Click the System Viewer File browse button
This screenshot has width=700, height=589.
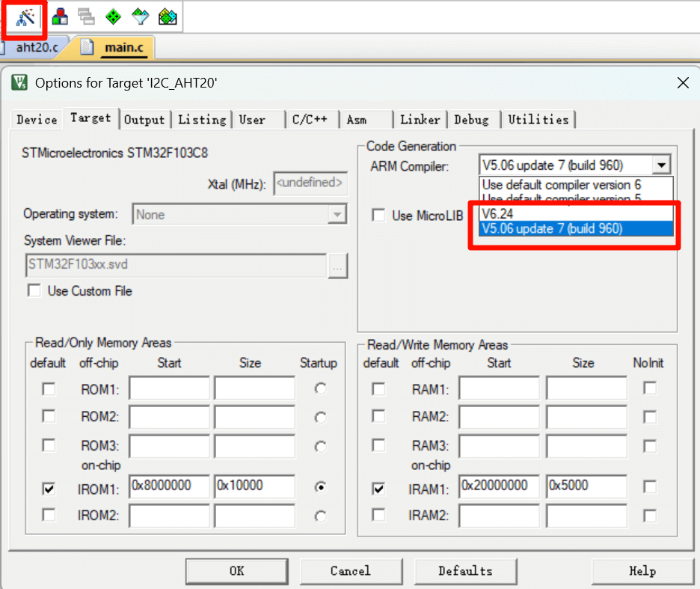click(x=338, y=265)
